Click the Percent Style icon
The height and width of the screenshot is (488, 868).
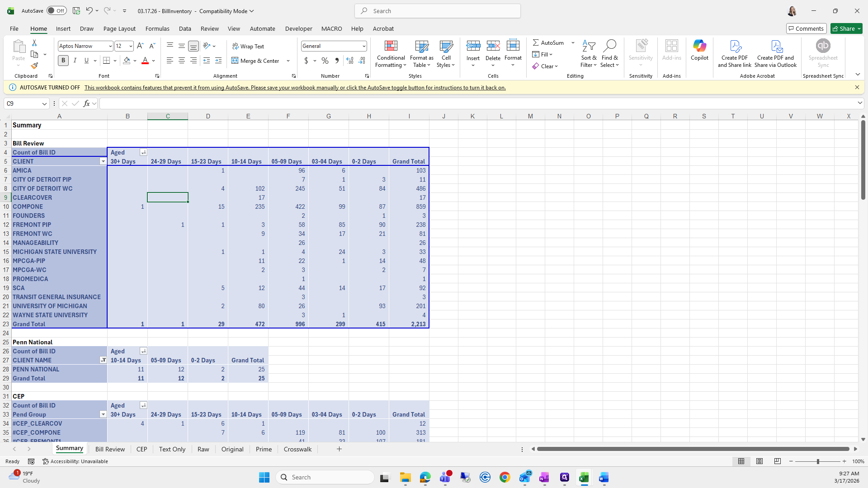coord(325,61)
